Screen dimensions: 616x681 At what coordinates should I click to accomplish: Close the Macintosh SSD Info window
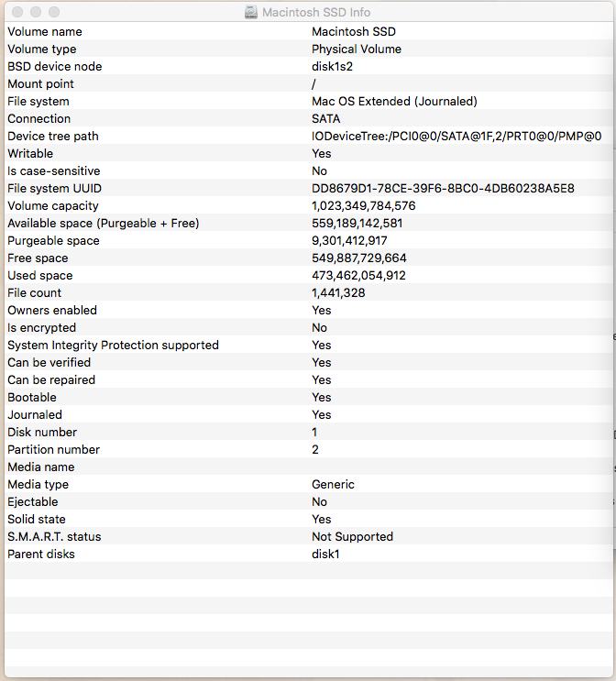point(17,12)
